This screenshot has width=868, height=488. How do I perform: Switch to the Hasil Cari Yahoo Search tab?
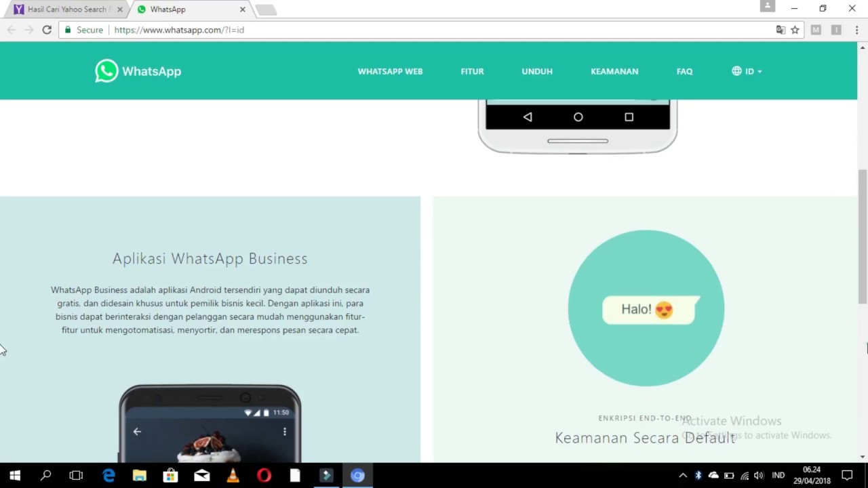[x=66, y=9]
